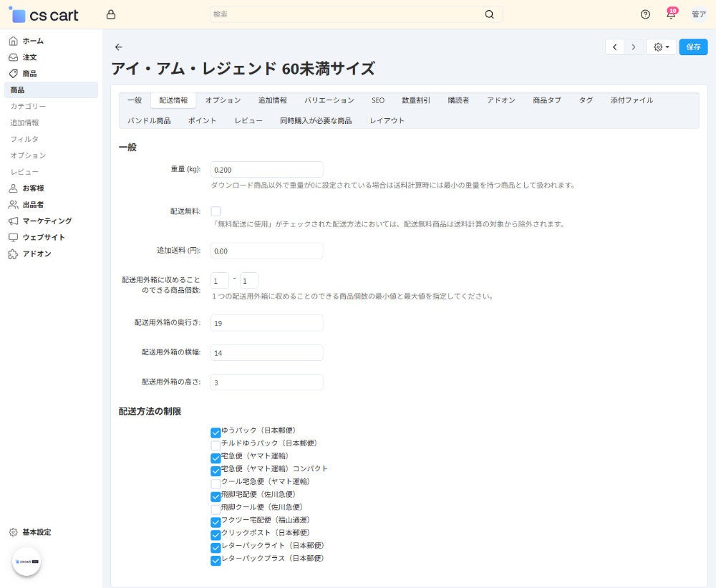Click the search magnifier icon
Viewport: 716px width, 588px height.
point(490,14)
